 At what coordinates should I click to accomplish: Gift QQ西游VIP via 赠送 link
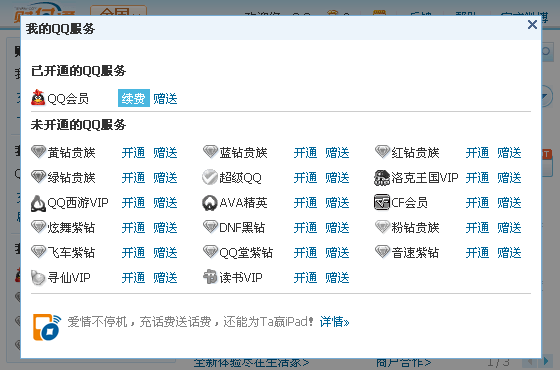coord(165,203)
